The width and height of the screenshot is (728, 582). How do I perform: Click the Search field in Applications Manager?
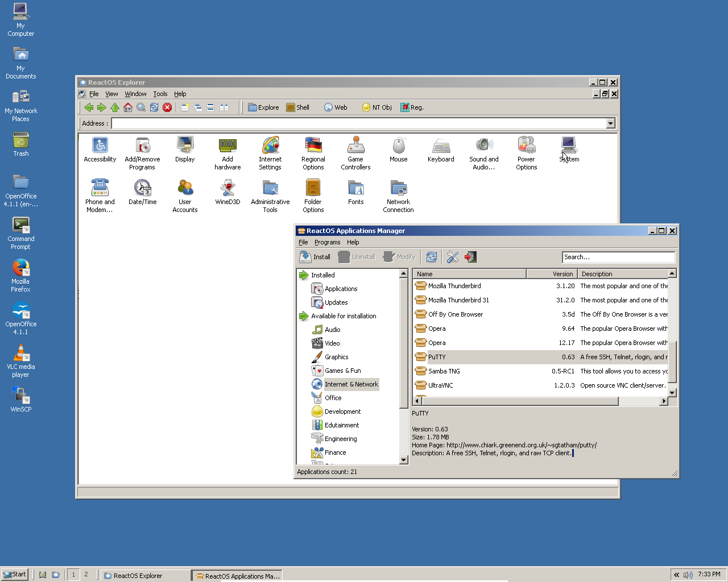(618, 257)
